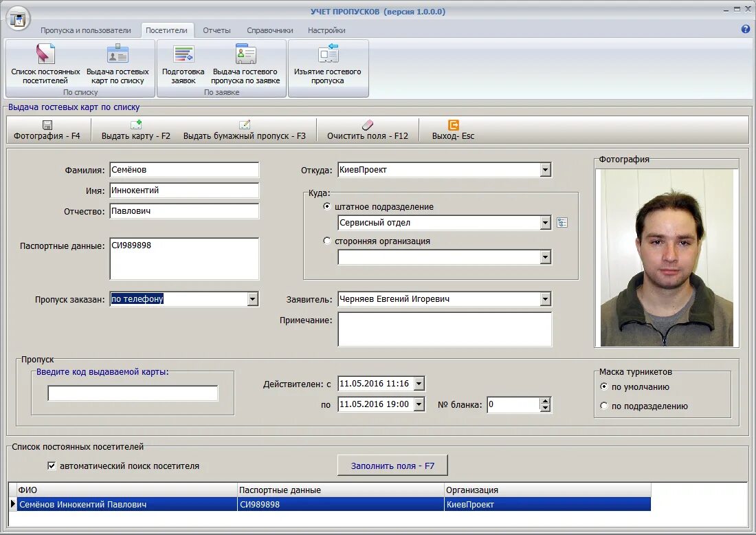Image resolution: width=756 pixels, height=535 pixels.
Task: Select штатное подразделение radio button
Action: pos(327,206)
